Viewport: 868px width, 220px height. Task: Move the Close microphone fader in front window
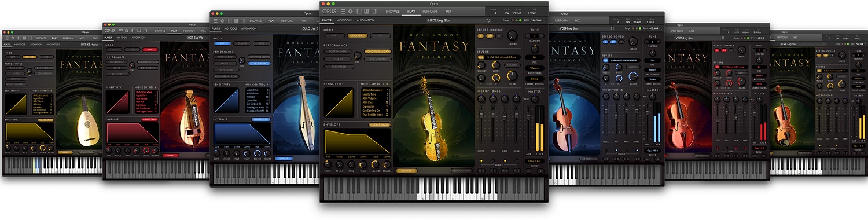click(481, 113)
